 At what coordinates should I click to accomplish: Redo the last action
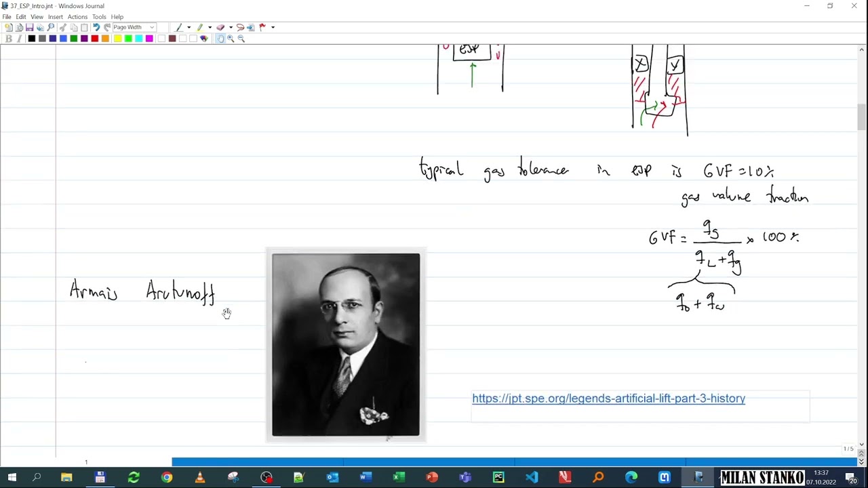coord(107,27)
